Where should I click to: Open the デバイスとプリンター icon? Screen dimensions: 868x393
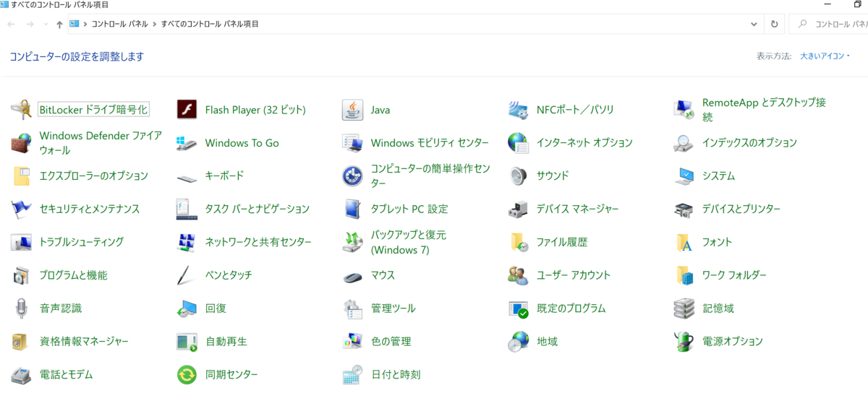pyautogui.click(x=684, y=209)
